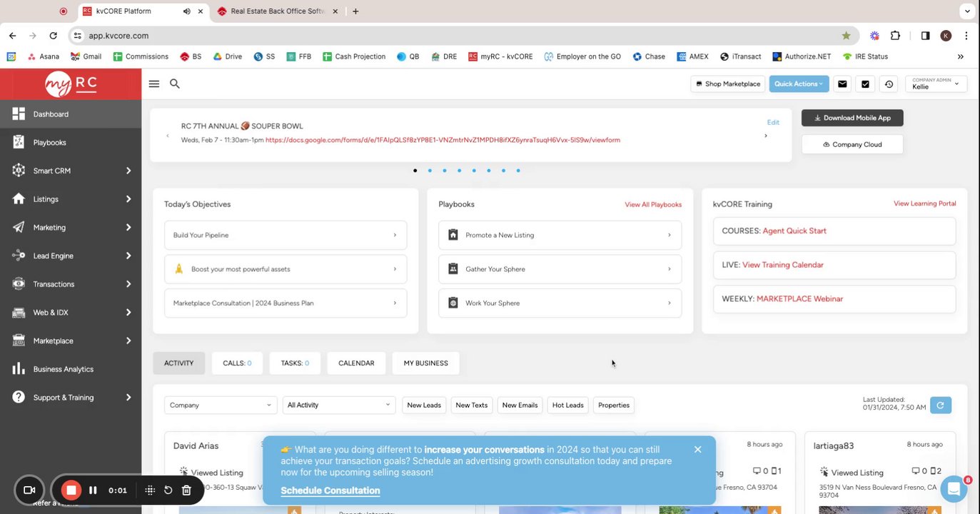Click the Smart CRM gear icon
980x514 pixels.
pos(19,171)
